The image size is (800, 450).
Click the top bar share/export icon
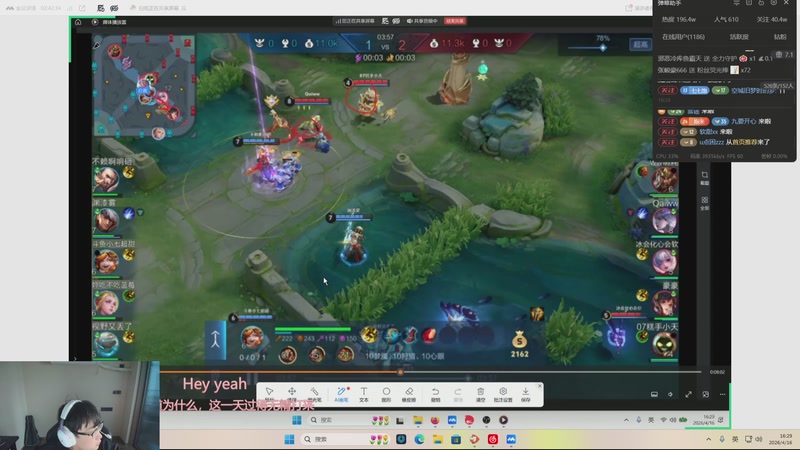82,8
